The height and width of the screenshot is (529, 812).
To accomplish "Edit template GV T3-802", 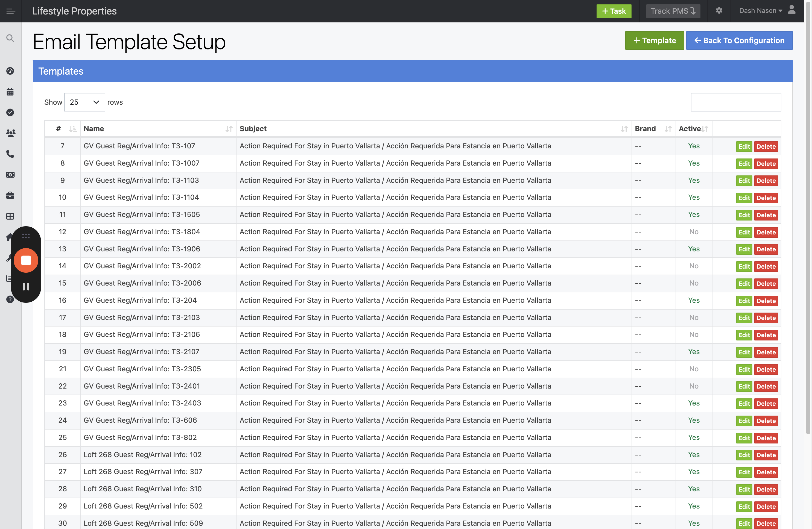I will (744, 438).
